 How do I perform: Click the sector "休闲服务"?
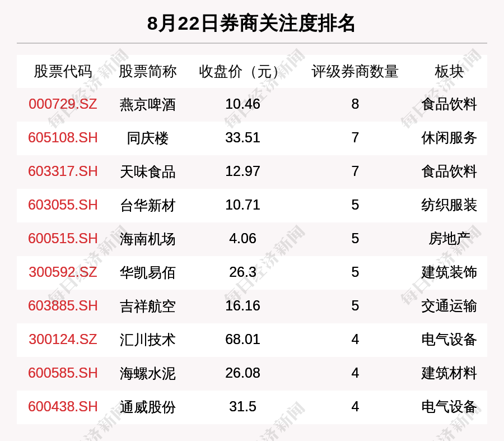[x=449, y=138]
